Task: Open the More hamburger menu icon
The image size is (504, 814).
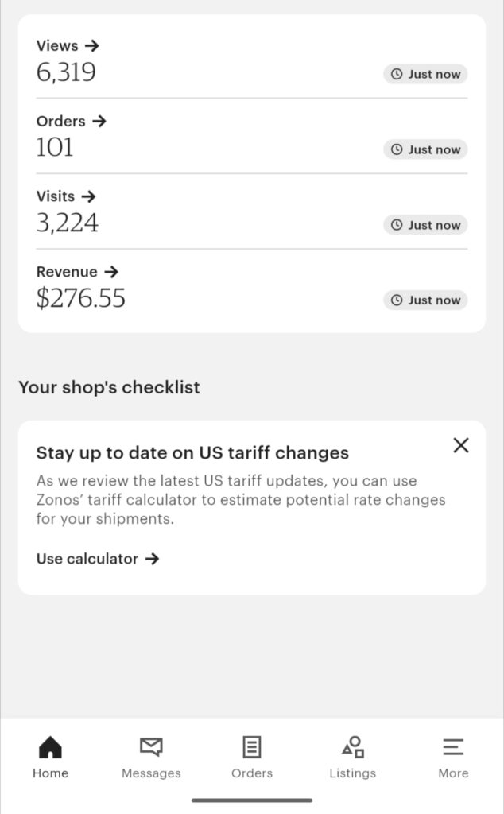Action: 453,747
